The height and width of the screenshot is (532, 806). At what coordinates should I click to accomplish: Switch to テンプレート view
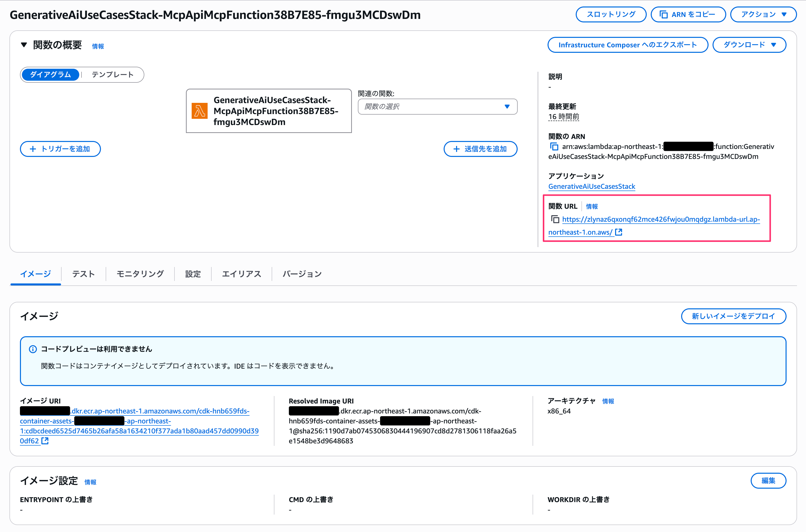click(113, 75)
